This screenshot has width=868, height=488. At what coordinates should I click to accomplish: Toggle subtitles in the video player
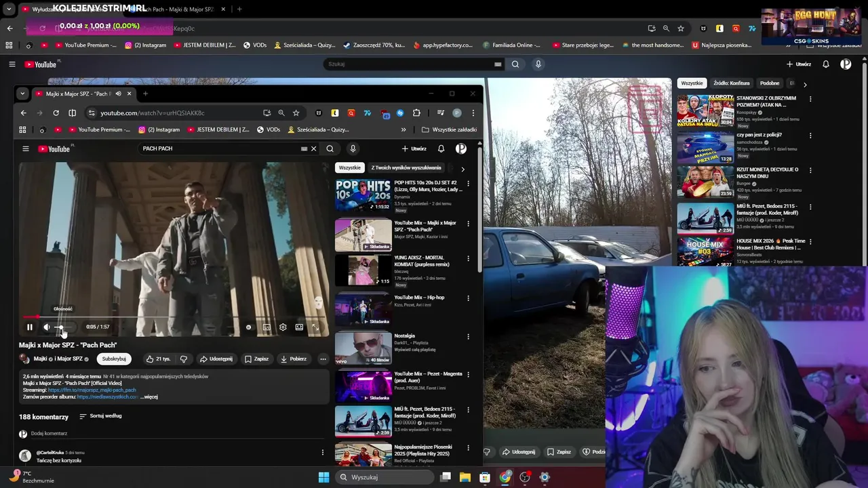(x=267, y=327)
